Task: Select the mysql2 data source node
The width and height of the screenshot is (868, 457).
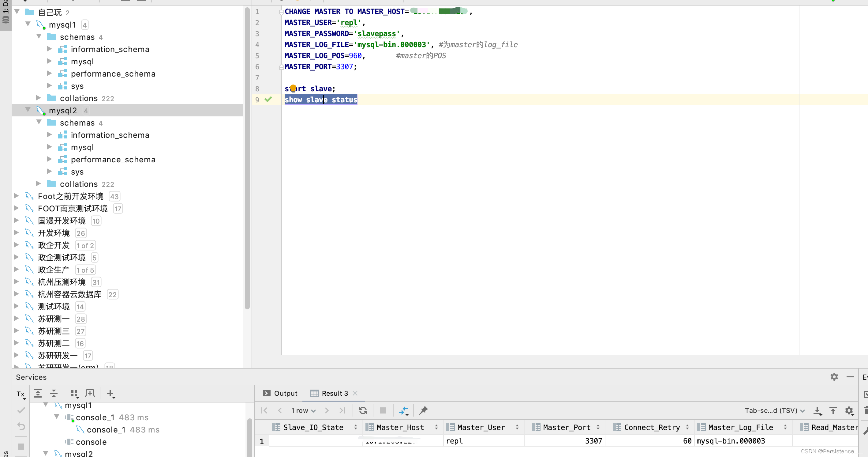Action: coord(63,110)
